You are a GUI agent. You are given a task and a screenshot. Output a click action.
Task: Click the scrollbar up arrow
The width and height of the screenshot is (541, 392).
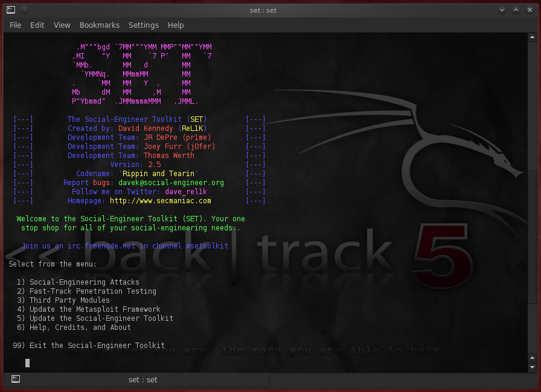(534, 36)
